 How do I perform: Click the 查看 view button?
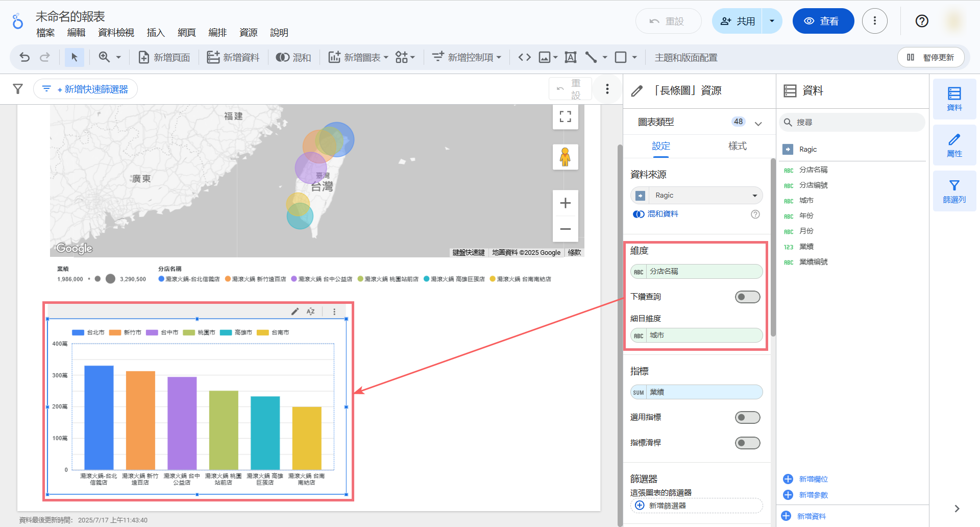pyautogui.click(x=823, y=21)
